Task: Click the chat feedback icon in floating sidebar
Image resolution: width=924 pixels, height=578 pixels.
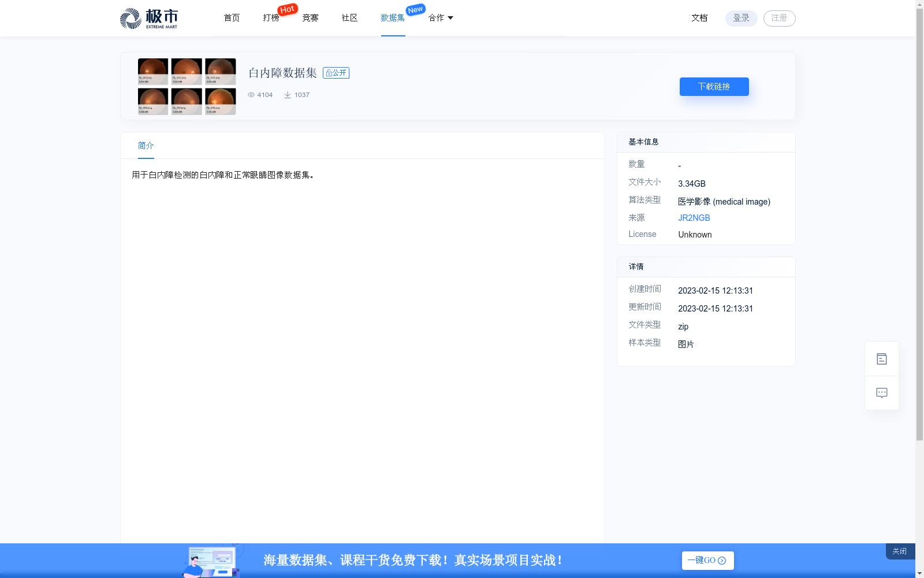Action: pyautogui.click(x=882, y=393)
